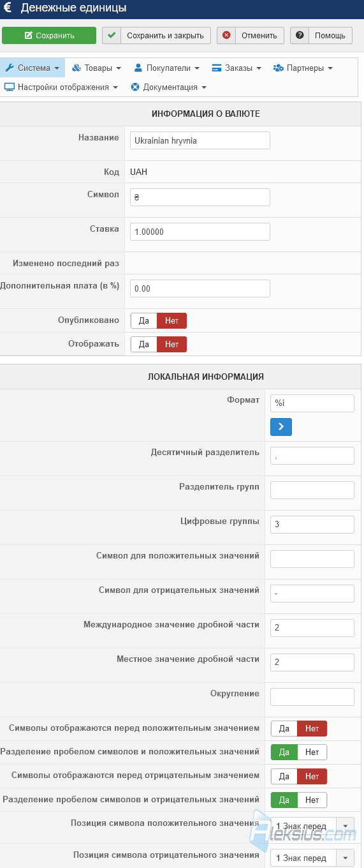Click the card icon of Заказы menu
Image resolution: width=364 pixels, height=868 pixels.
click(217, 68)
